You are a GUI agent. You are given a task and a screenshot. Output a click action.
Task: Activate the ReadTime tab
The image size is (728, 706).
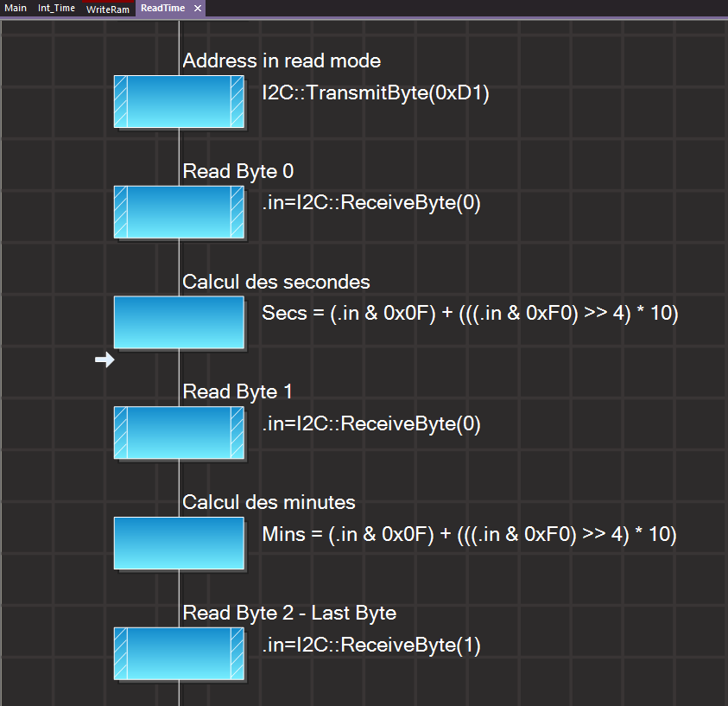point(161,8)
